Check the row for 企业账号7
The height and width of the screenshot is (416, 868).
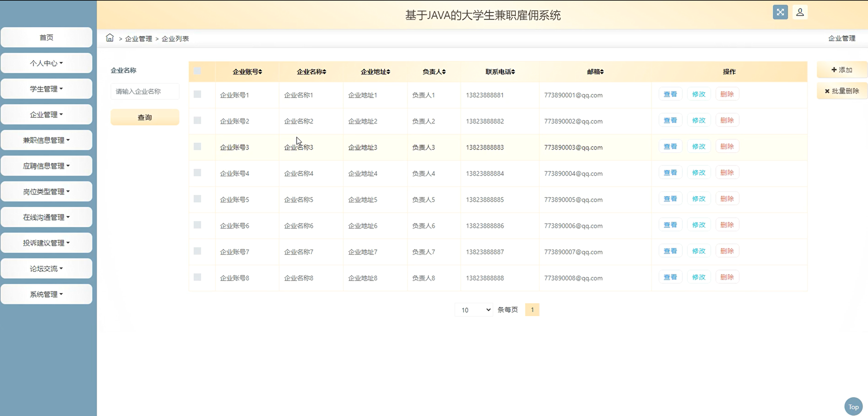[197, 251]
